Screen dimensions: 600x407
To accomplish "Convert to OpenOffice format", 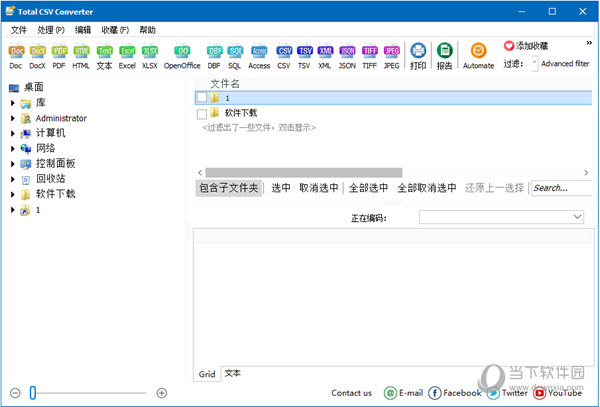I will pos(182,57).
